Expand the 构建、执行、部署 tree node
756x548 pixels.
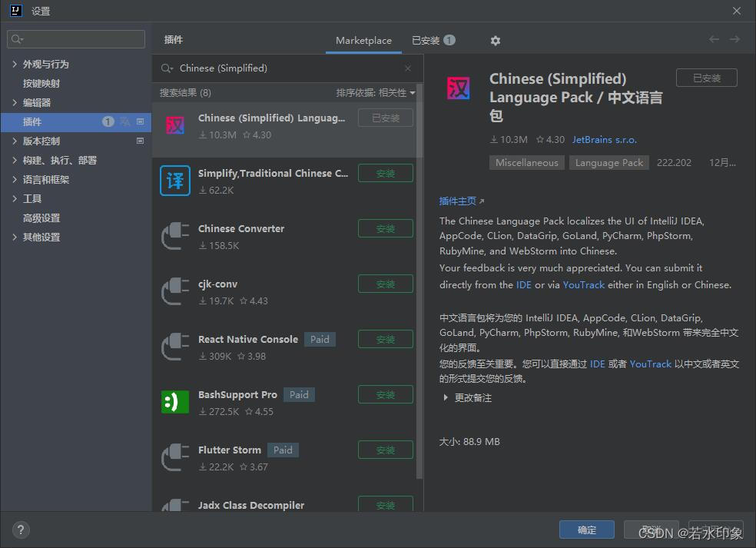pos(15,160)
